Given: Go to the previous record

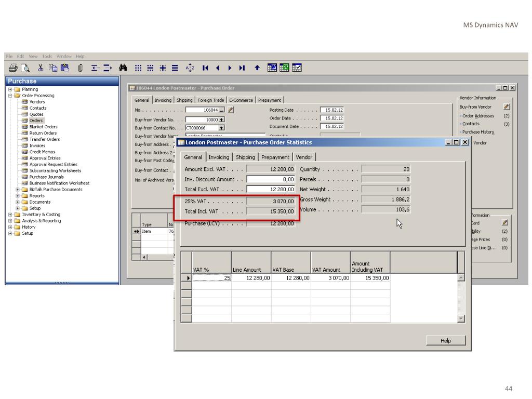Looking at the screenshot, I should (x=218, y=68).
